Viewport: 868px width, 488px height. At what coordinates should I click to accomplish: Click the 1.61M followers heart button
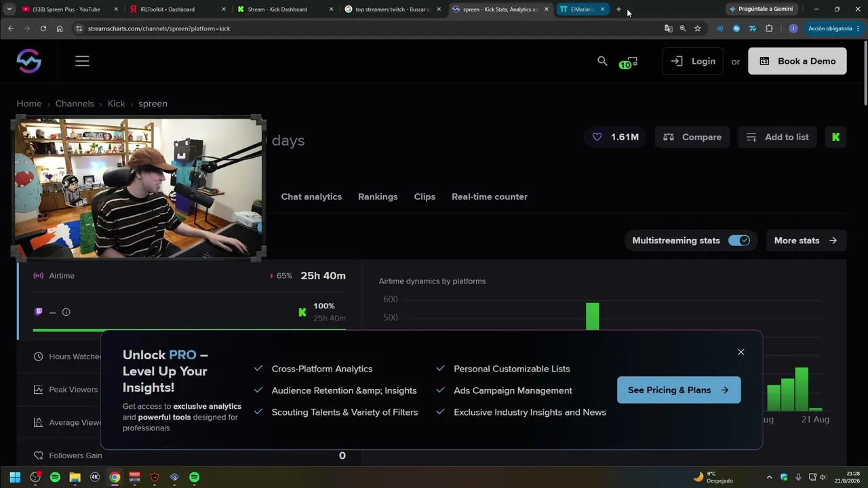[x=615, y=137]
